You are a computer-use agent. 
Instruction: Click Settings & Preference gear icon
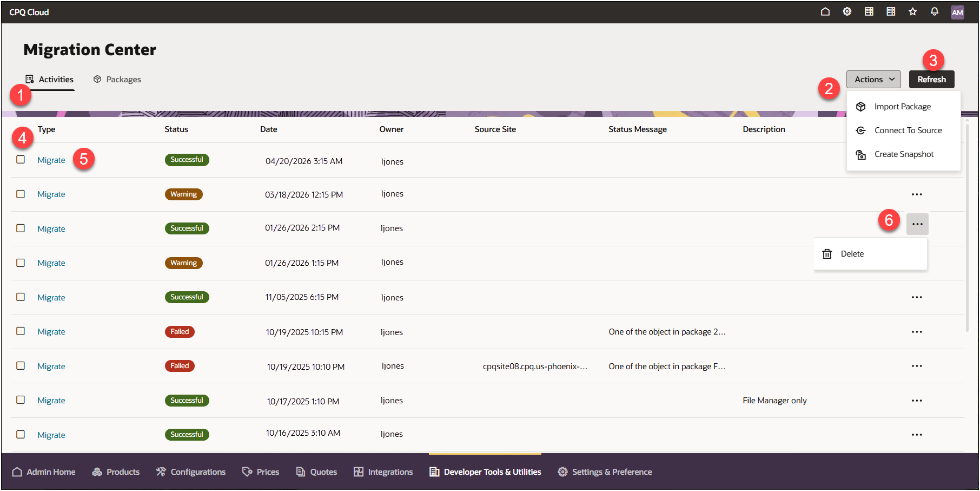[x=562, y=472]
